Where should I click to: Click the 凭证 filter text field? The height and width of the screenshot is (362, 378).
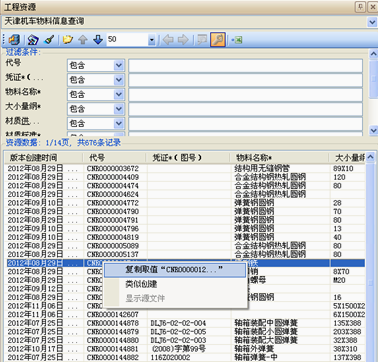246,80
